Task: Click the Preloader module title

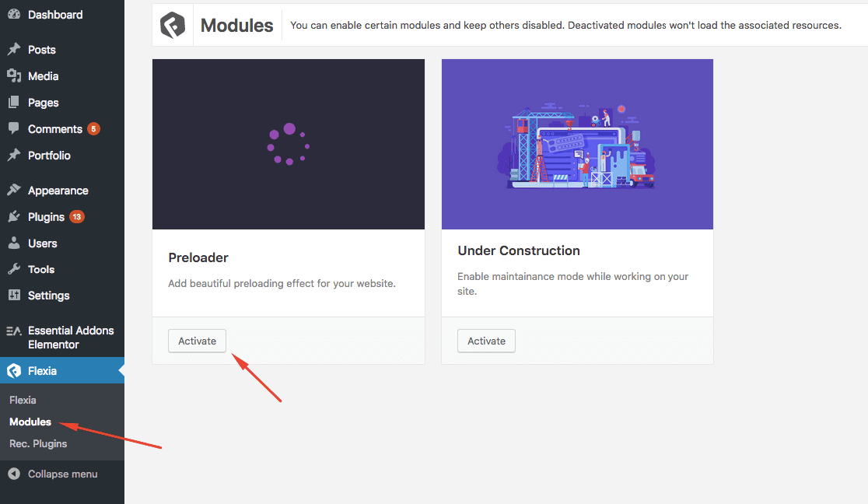Action: (198, 257)
